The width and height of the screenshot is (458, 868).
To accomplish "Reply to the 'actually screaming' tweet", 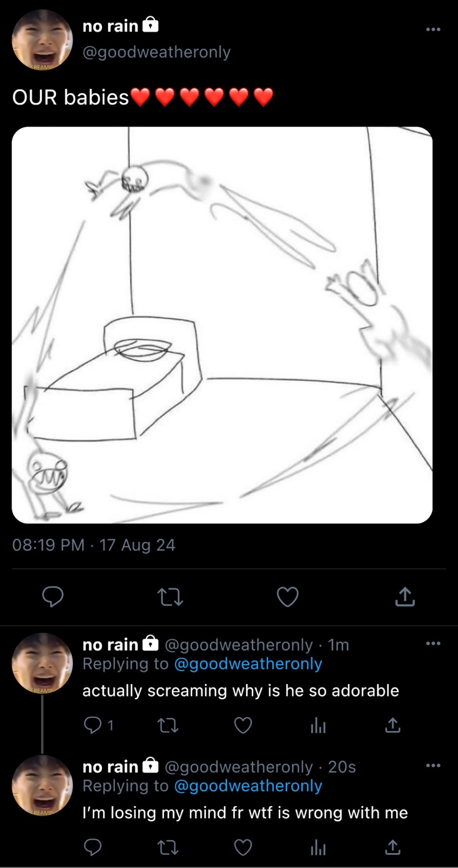I will click(x=93, y=725).
